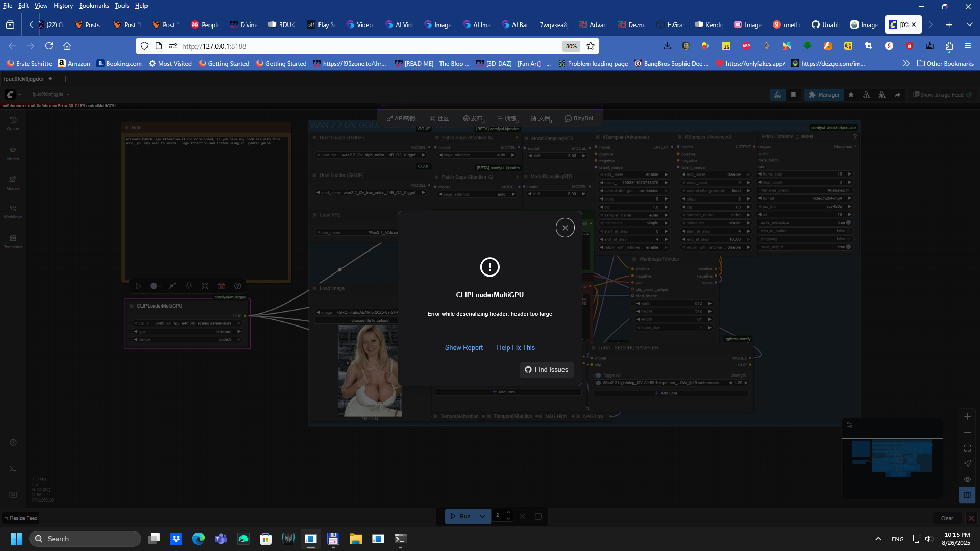Open the Templates sidebar icon
The width and height of the screenshot is (980, 551).
pos(13,241)
